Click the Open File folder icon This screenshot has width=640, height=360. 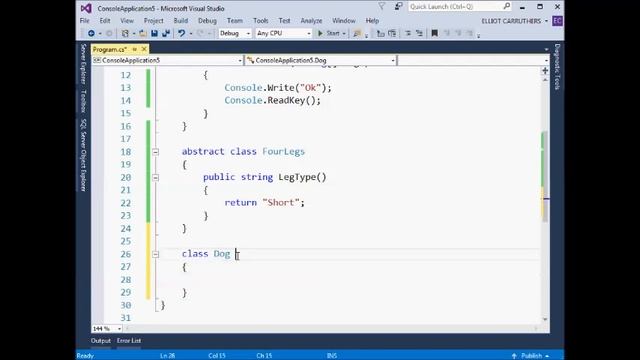(142, 33)
